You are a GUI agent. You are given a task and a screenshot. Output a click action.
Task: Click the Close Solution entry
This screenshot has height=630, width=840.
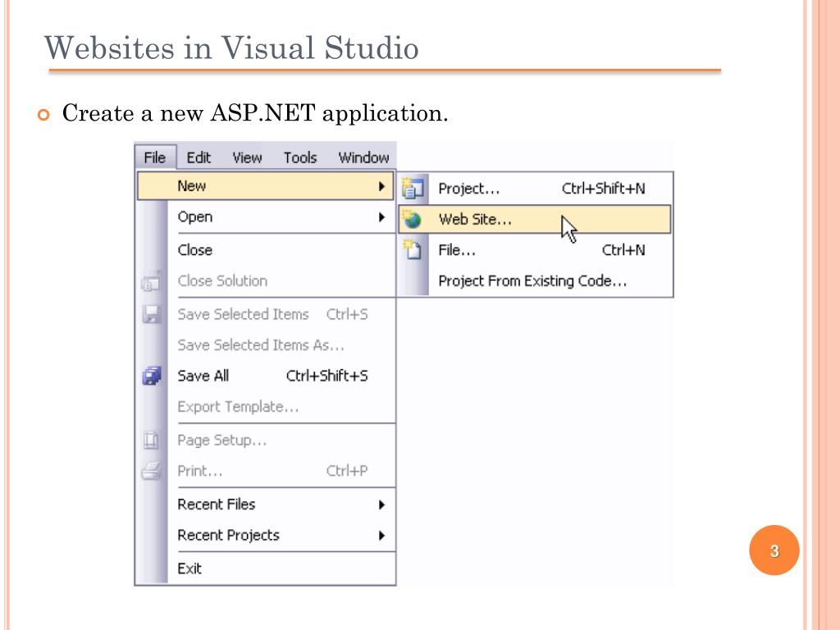point(266,281)
